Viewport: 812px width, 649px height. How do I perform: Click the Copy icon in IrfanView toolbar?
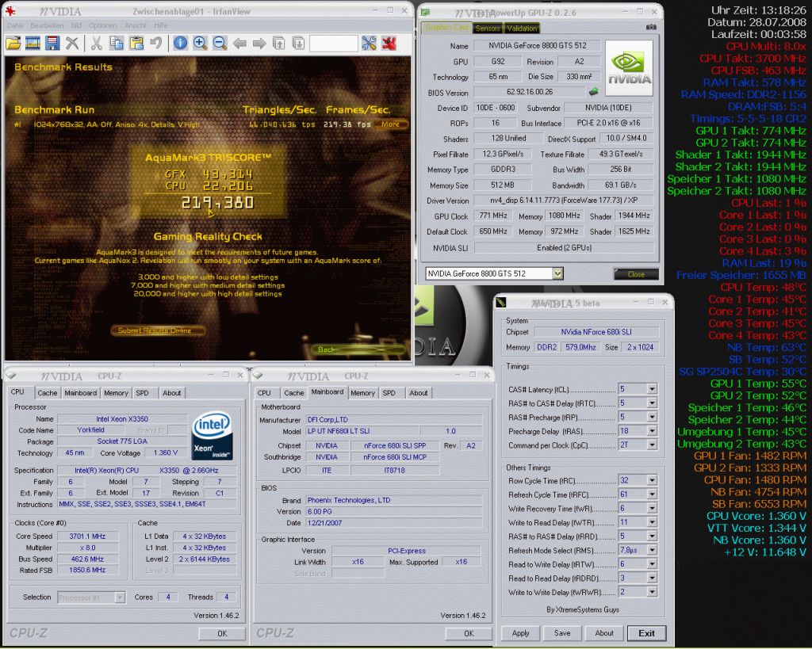[x=117, y=44]
